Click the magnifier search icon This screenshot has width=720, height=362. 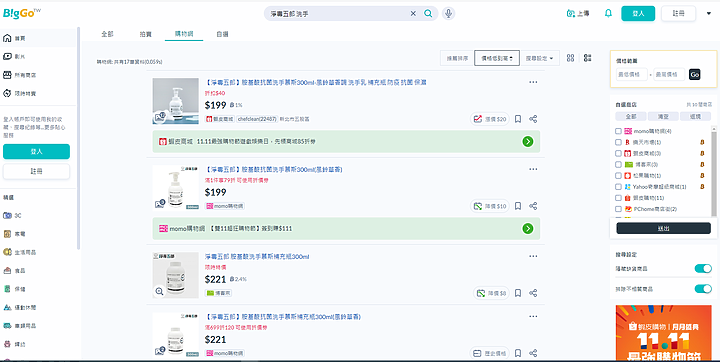[x=428, y=14]
